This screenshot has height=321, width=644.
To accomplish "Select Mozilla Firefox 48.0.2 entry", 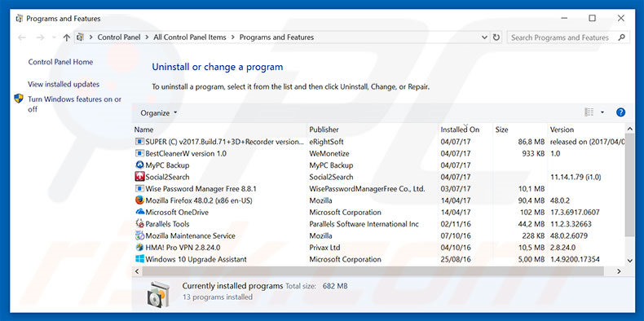I will (199, 200).
